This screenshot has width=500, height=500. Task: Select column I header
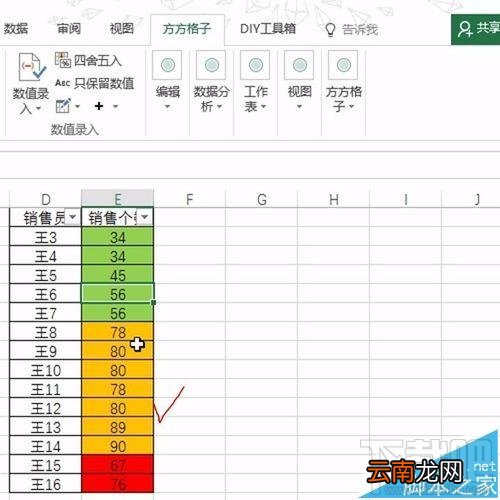point(406,200)
